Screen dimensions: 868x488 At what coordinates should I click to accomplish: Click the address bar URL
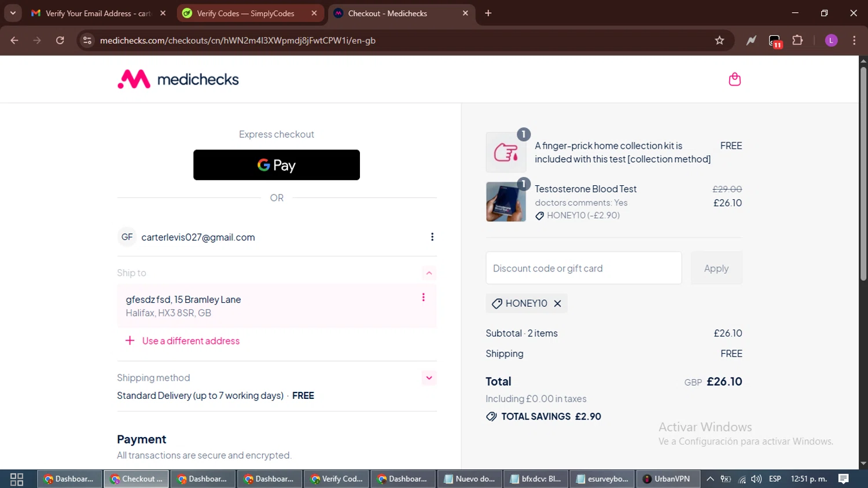tap(238, 41)
